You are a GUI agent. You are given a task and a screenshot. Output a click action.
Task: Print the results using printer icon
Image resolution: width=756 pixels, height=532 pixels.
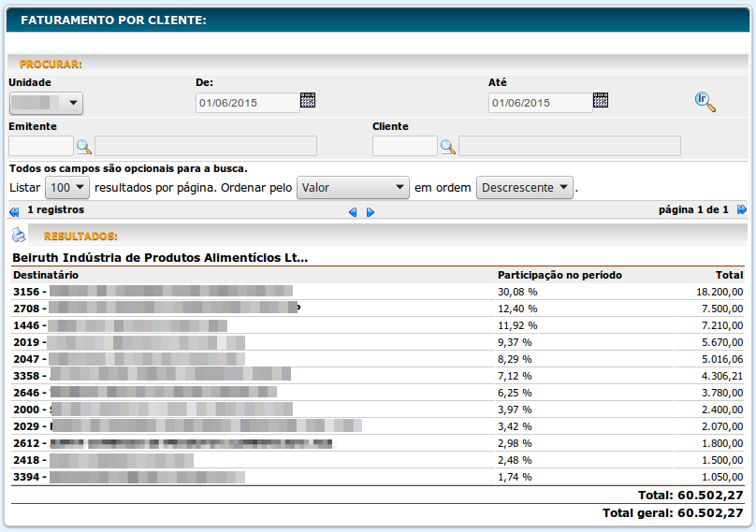19,235
